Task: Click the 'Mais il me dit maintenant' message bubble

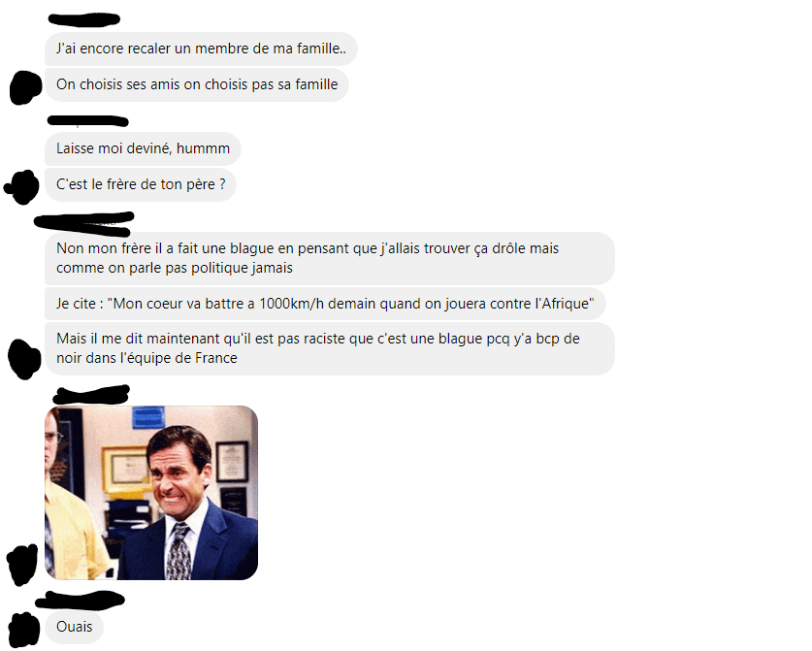Action: (x=329, y=348)
